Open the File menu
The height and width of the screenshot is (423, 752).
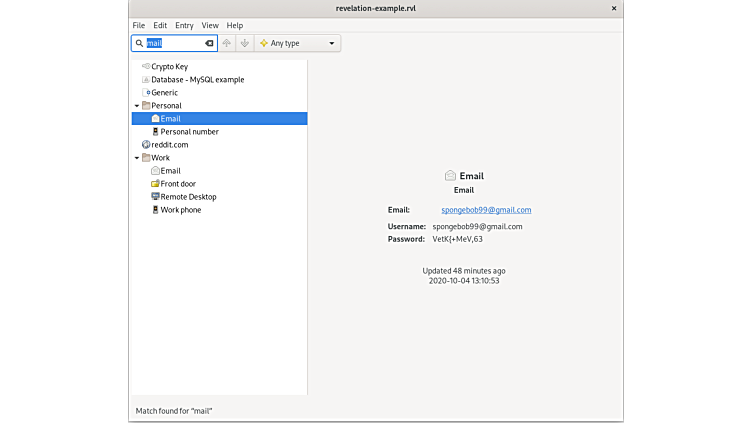[139, 25]
